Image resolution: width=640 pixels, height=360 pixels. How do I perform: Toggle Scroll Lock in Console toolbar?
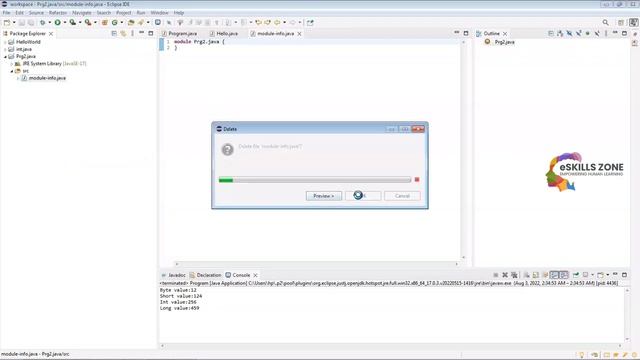point(536,275)
